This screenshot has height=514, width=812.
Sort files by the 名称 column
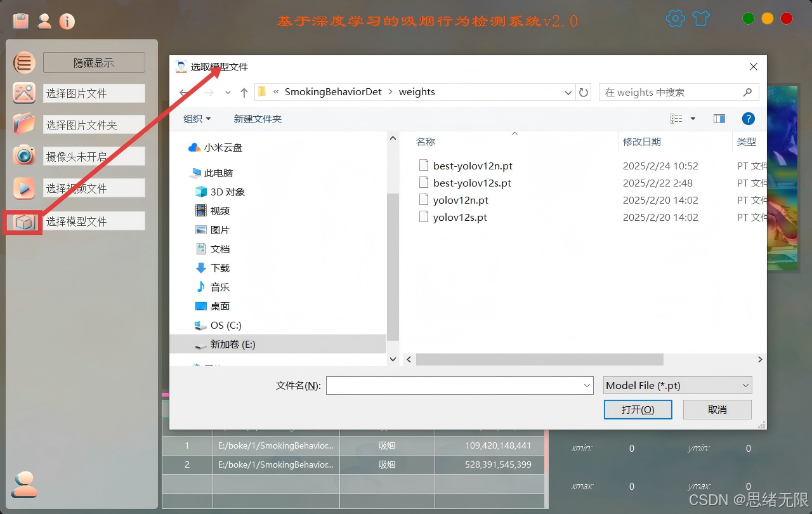426,142
